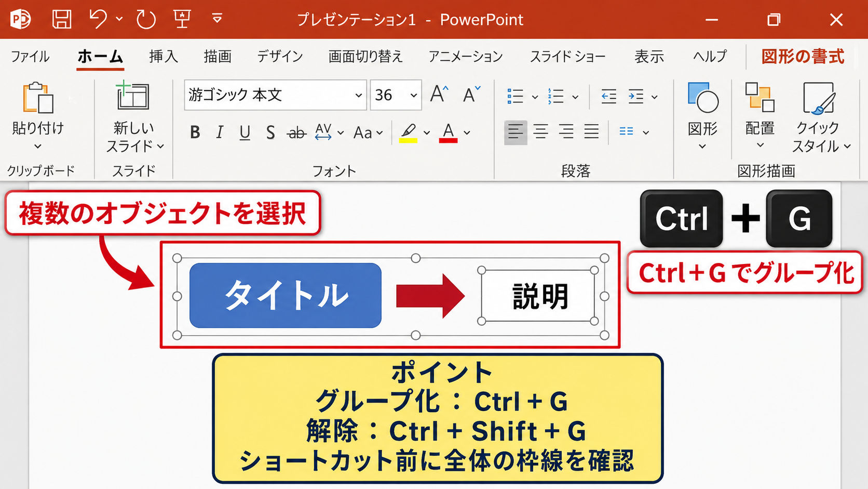
Task: Switch to the 挿入 tab
Action: click(164, 56)
